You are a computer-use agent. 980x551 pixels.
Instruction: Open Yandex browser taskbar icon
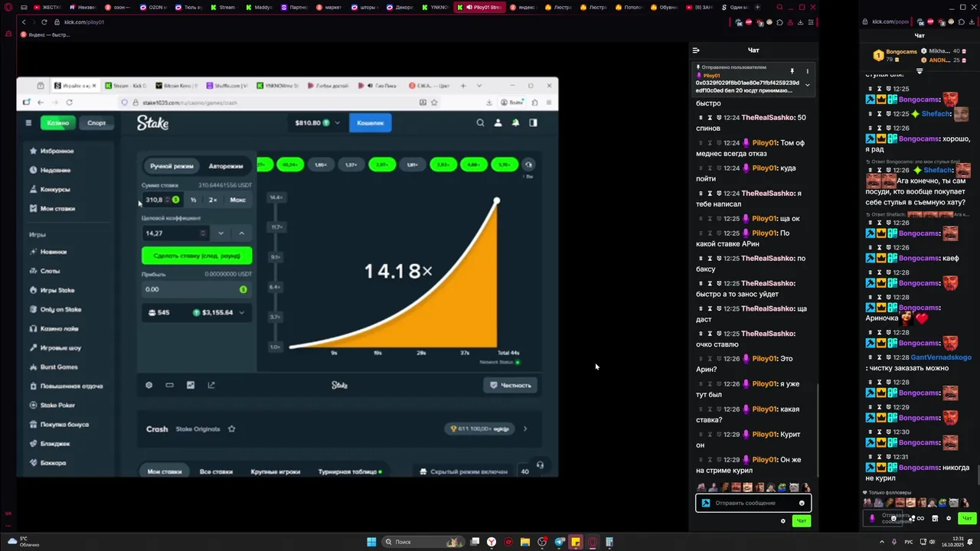coord(492,542)
